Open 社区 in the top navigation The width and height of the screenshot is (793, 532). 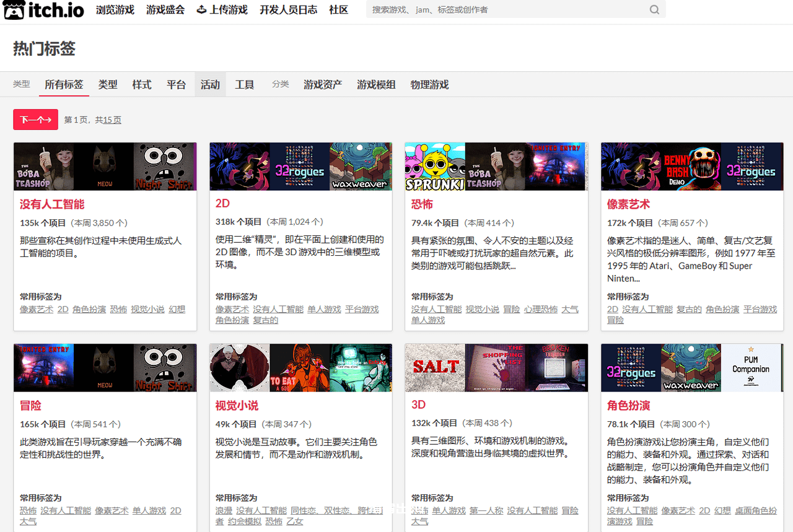tap(339, 10)
